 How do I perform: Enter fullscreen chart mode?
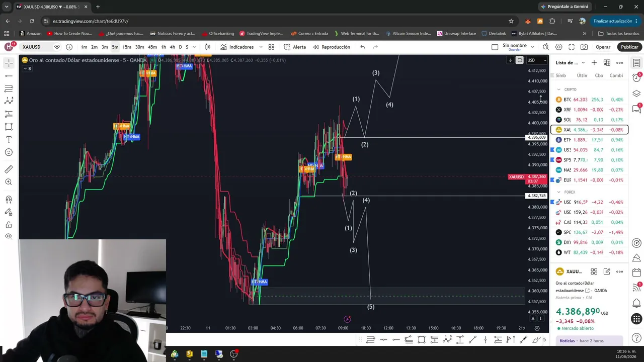pyautogui.click(x=572, y=47)
